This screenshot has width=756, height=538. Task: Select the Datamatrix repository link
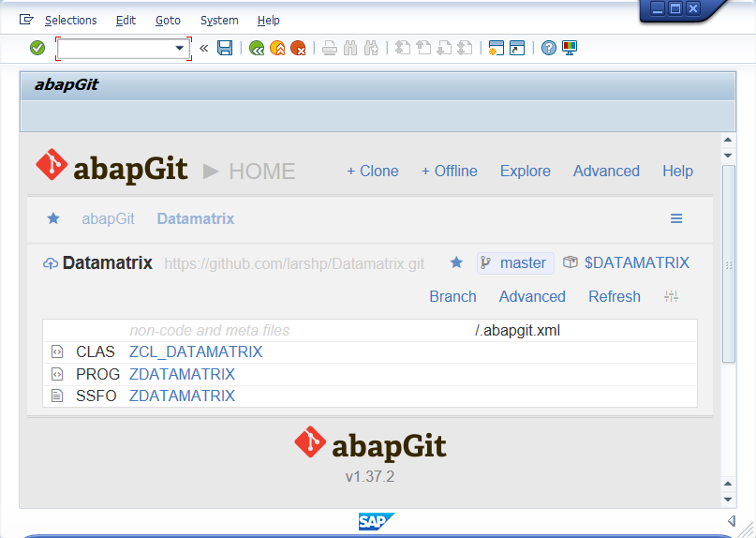[196, 218]
